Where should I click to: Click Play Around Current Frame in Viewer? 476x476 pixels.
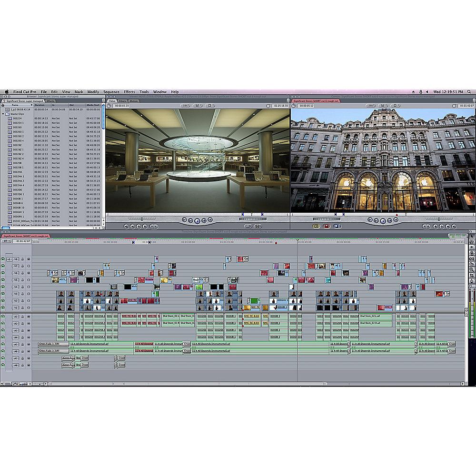[x=204, y=221]
